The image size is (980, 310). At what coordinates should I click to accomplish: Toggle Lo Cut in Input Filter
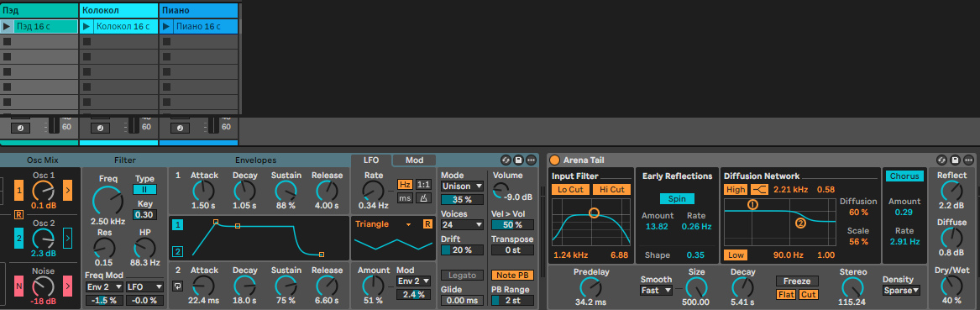(x=571, y=189)
